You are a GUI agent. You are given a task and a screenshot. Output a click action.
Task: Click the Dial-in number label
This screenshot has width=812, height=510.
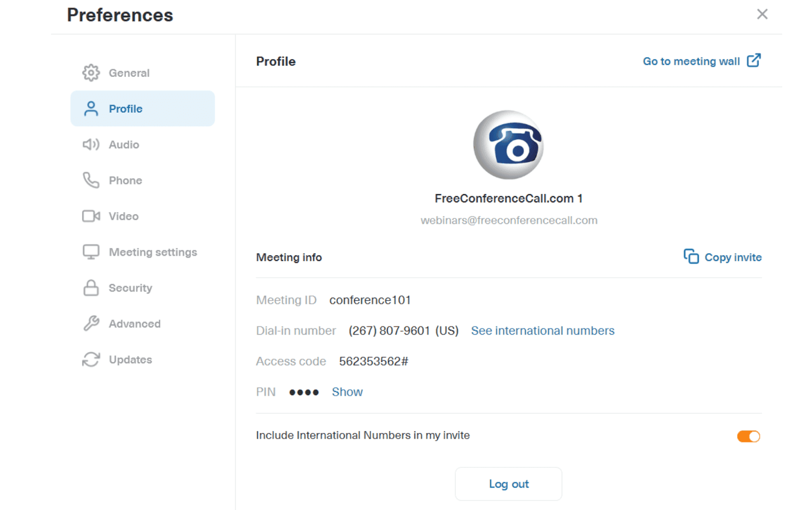pos(296,331)
